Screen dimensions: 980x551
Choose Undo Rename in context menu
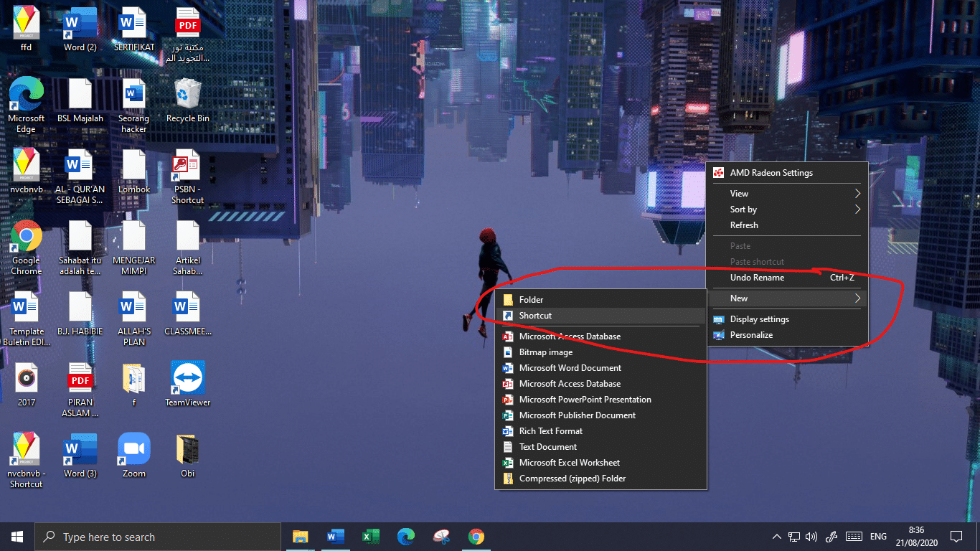click(x=788, y=278)
